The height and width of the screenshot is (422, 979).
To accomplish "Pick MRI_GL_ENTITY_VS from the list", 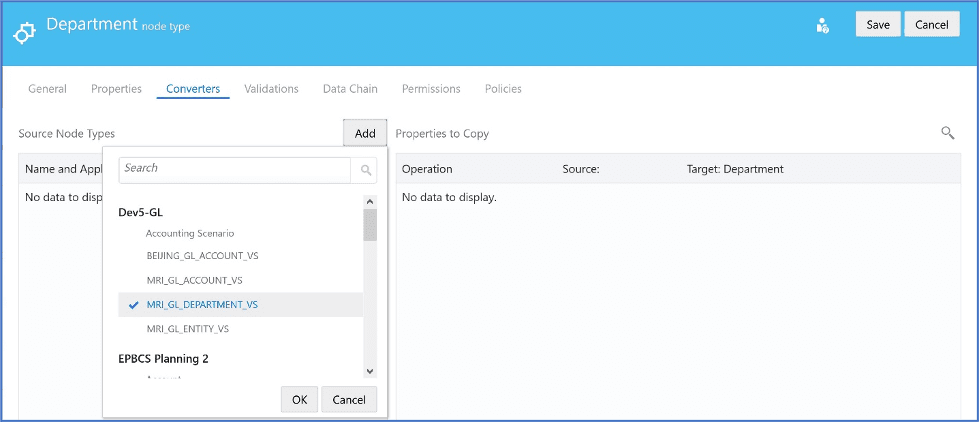I will click(x=187, y=329).
